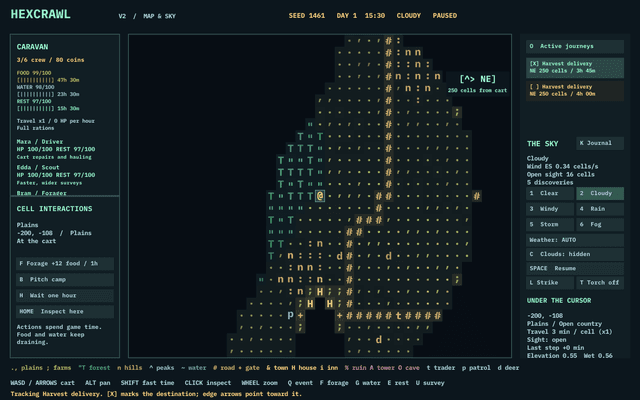
Task: Click the @ cart marker on the map
Action: (x=320, y=196)
